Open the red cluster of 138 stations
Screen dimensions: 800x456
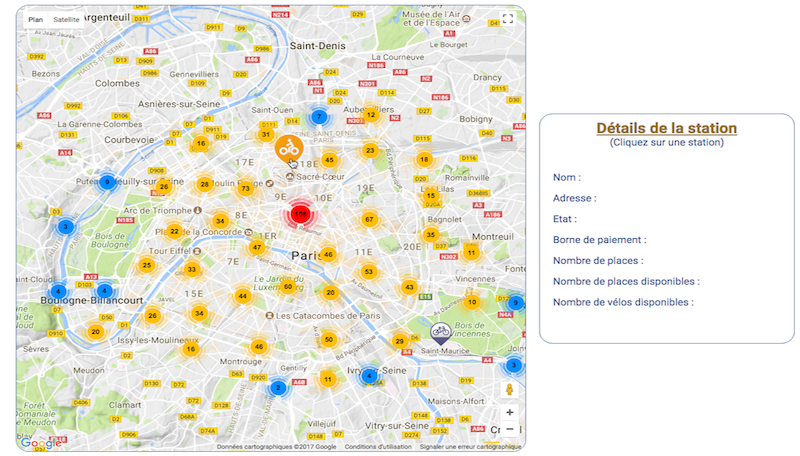[x=300, y=214]
